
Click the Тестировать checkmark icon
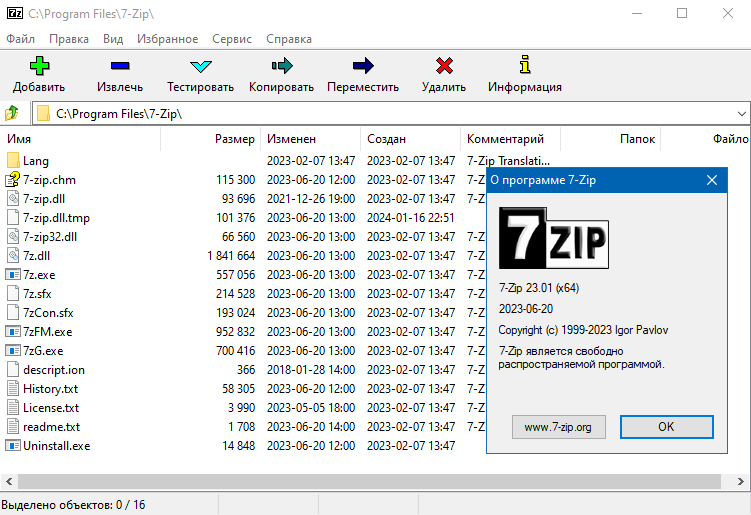(x=200, y=66)
